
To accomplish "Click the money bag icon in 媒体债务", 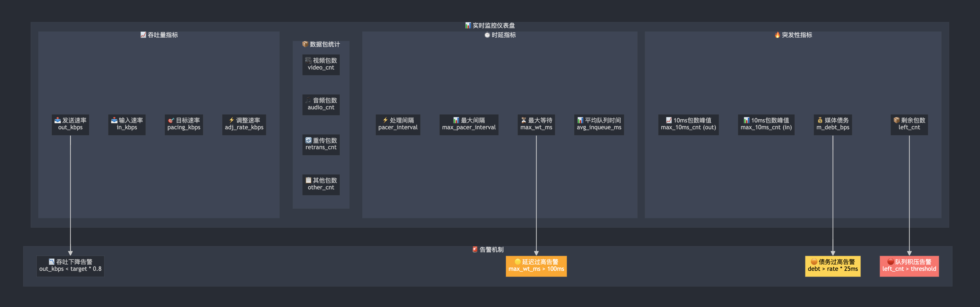I will coord(820,120).
